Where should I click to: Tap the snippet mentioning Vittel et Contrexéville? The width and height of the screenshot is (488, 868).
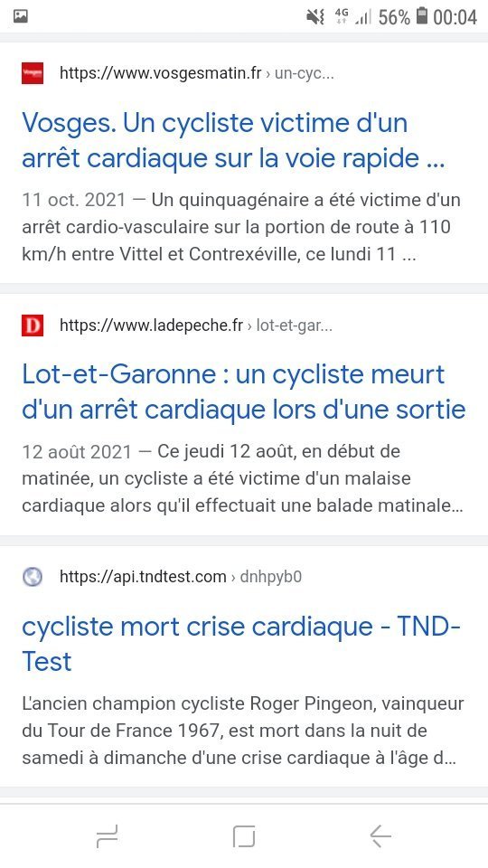pyautogui.click(x=241, y=227)
